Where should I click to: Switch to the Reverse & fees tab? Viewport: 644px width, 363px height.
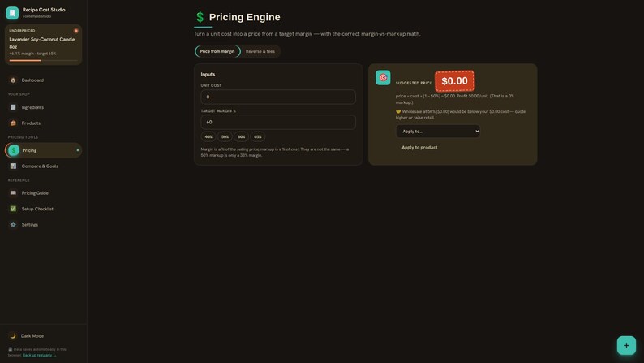260,51
